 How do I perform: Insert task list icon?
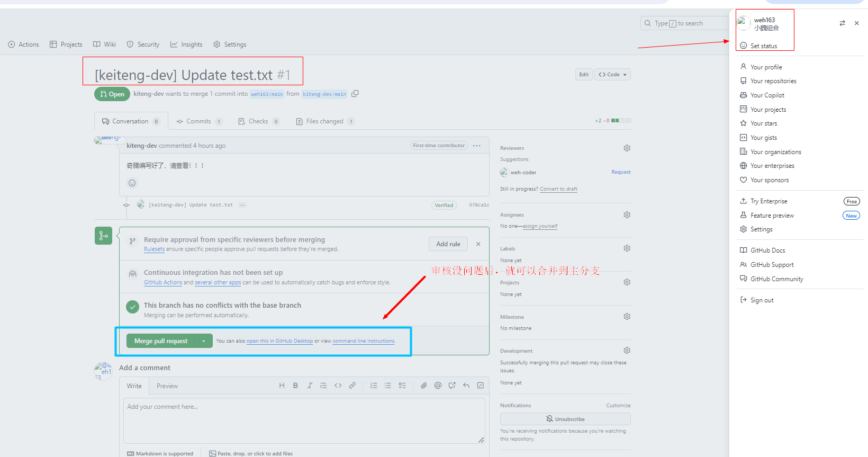coord(402,386)
